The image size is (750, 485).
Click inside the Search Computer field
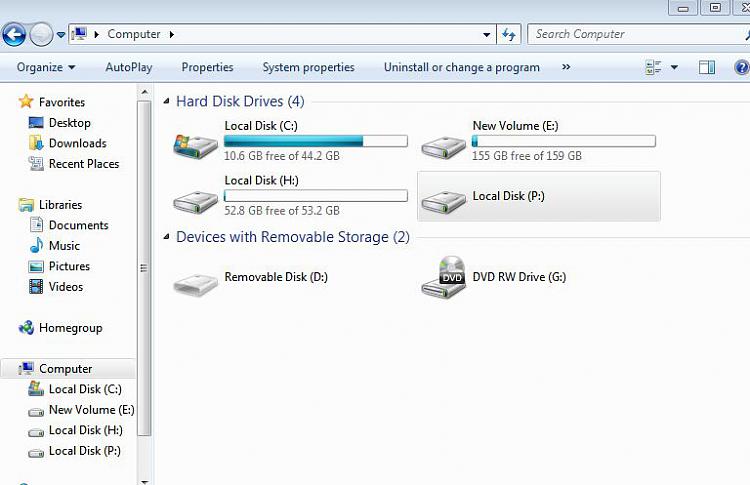(636, 34)
